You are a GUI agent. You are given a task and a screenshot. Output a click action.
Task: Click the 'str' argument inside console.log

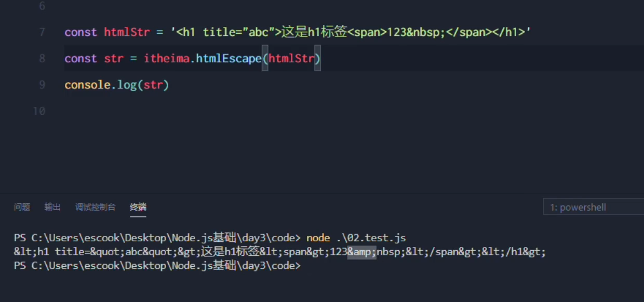153,85
